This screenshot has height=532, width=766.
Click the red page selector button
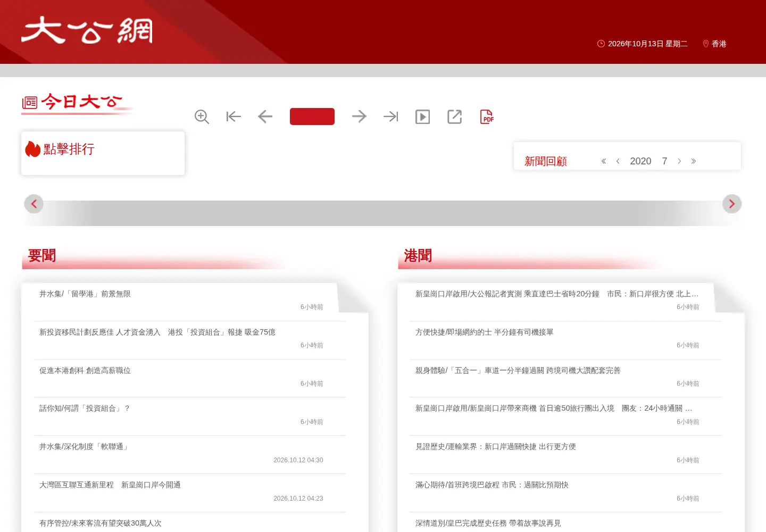(x=312, y=117)
